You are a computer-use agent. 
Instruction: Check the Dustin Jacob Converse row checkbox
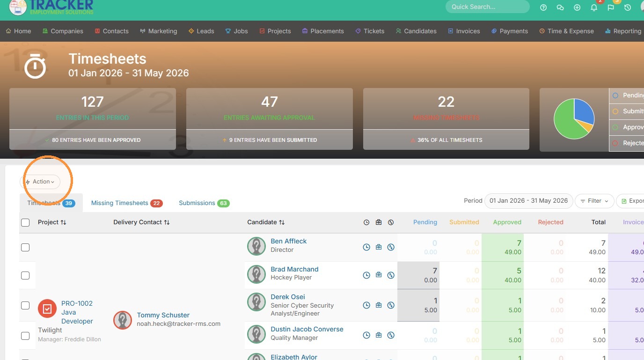click(x=25, y=335)
